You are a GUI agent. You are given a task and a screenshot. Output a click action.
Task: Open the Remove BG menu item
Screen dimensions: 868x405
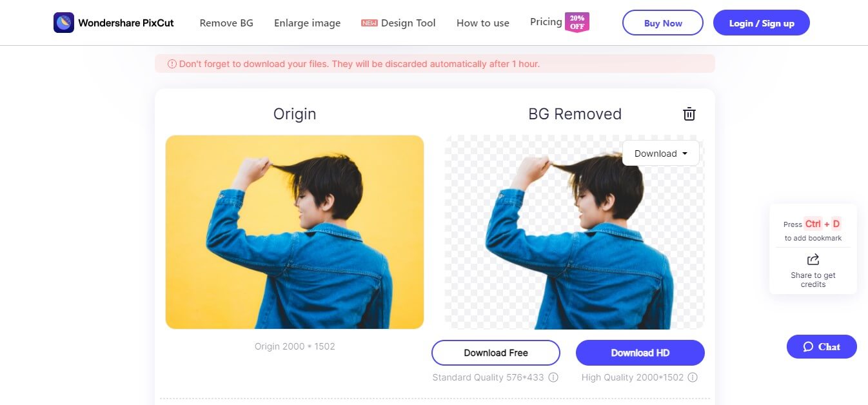click(x=226, y=23)
